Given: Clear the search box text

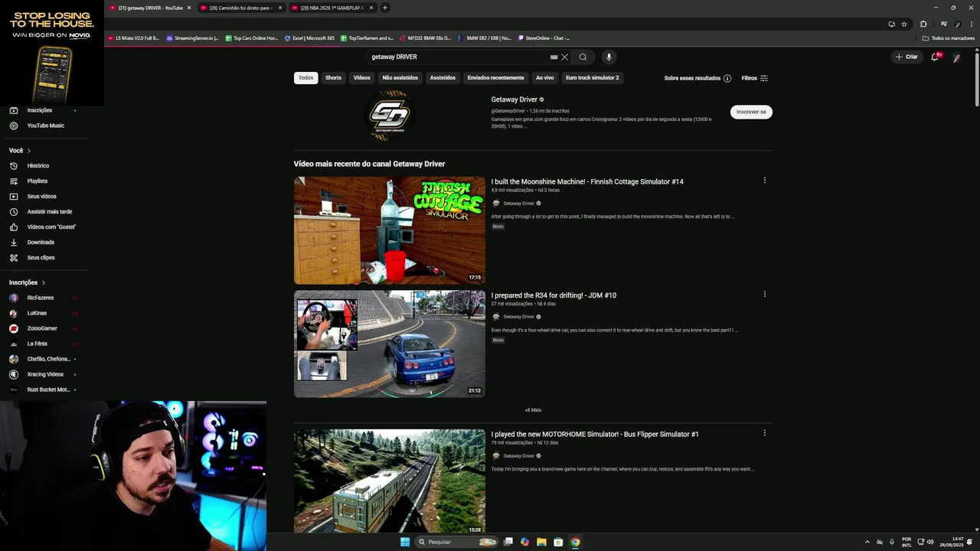Looking at the screenshot, I should pyautogui.click(x=564, y=57).
